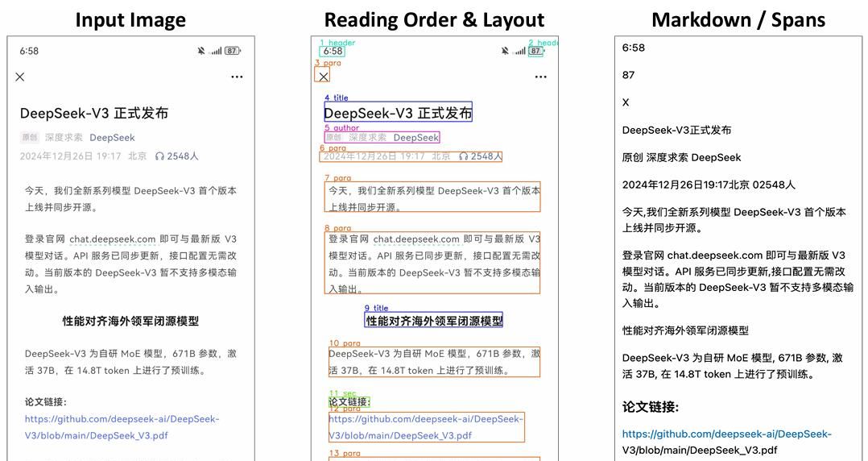
Task: Tap headphone listen icon beside 2548人 in Input Image
Action: [x=159, y=156]
